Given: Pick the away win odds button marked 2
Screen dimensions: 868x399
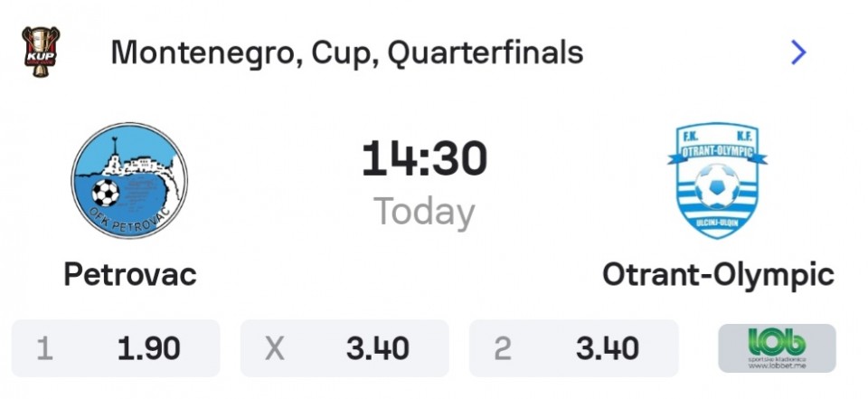Looking at the screenshot, I should (x=573, y=348).
